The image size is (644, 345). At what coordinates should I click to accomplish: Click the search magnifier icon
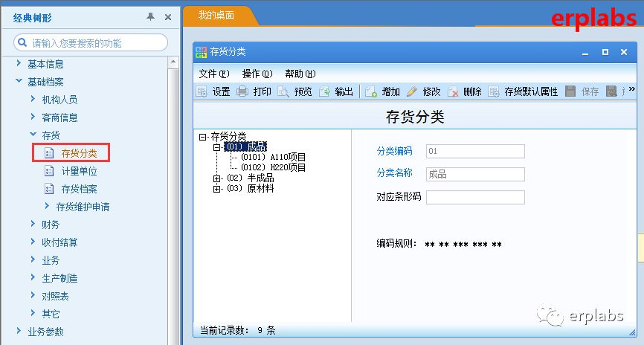click(22, 42)
